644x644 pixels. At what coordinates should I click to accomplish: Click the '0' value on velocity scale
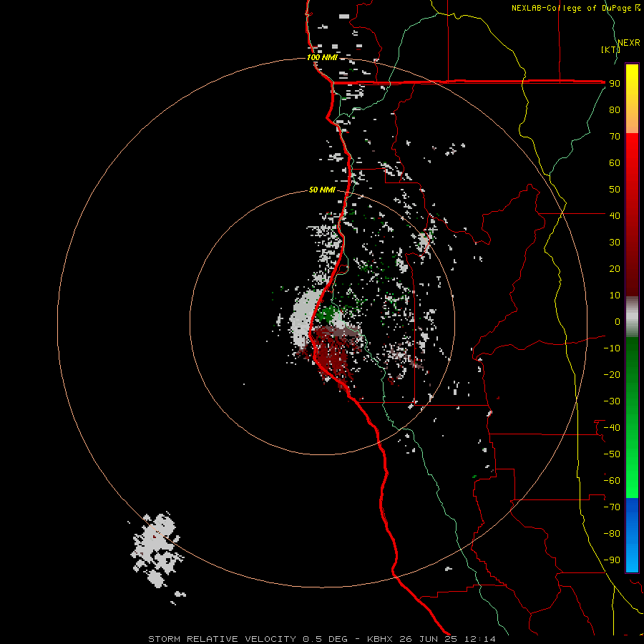click(x=618, y=321)
